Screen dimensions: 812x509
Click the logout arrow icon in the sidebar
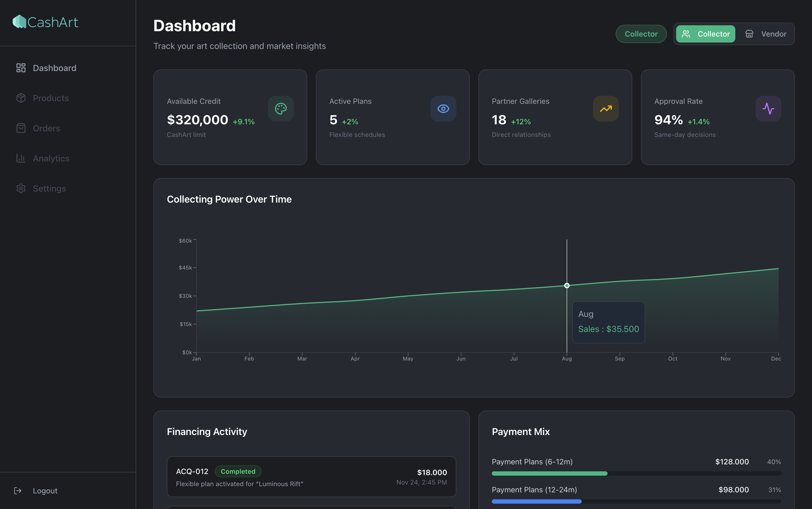click(18, 490)
